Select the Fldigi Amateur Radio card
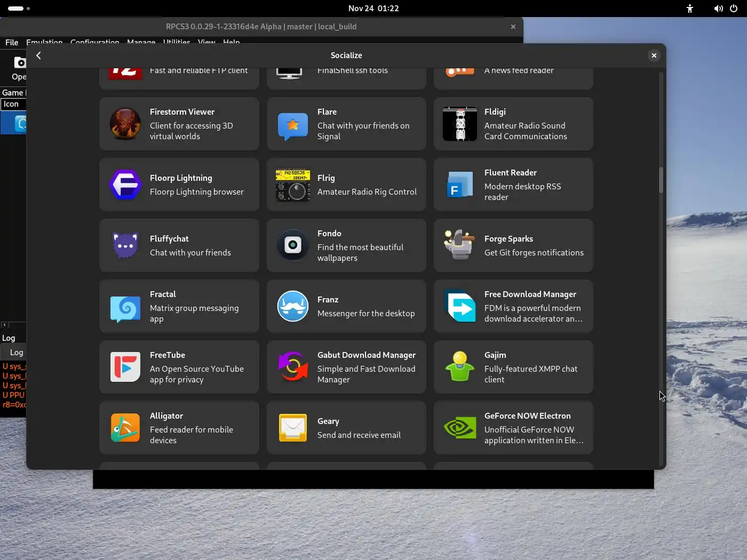This screenshot has width=747, height=560. [x=513, y=124]
